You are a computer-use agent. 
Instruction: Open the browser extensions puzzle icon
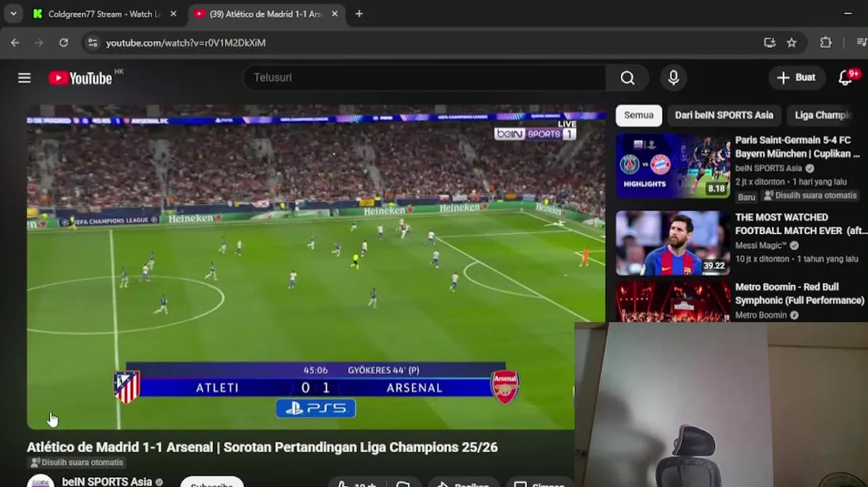point(825,43)
